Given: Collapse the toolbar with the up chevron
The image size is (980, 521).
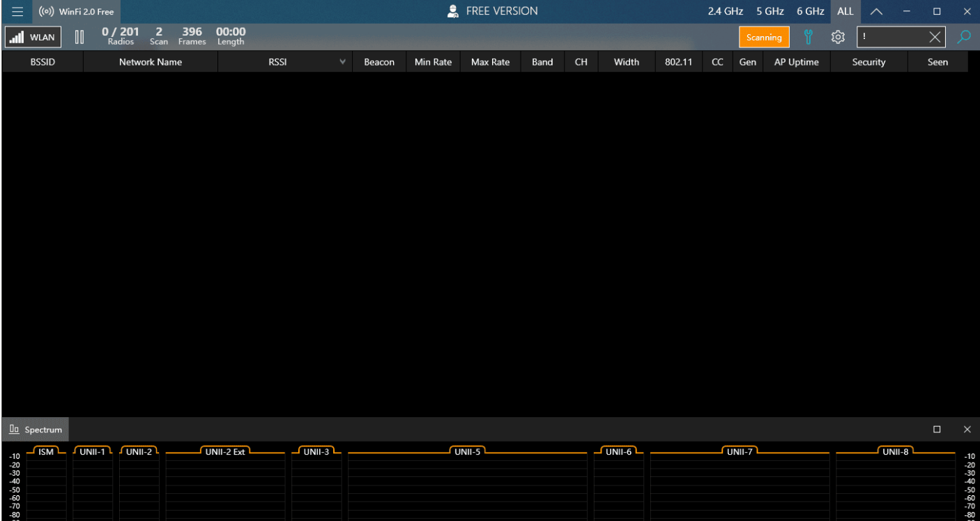Looking at the screenshot, I should coord(877,11).
